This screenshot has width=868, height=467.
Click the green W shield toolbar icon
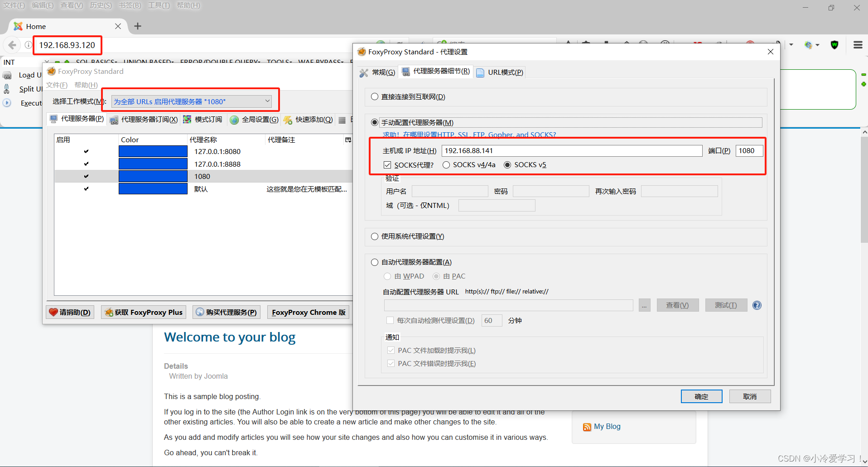[x=834, y=45]
